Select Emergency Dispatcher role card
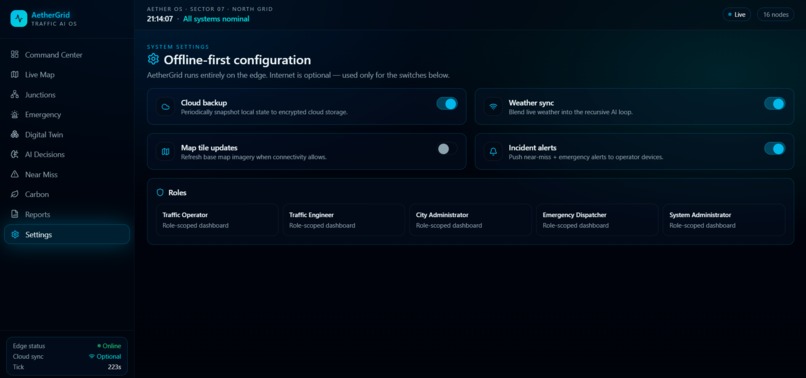The image size is (806, 378). click(x=597, y=220)
